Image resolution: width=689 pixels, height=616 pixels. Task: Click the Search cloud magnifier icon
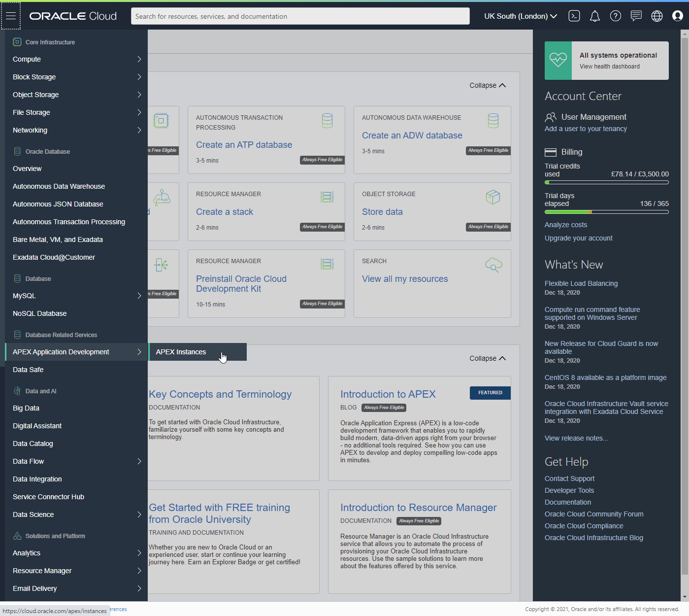coord(493,265)
